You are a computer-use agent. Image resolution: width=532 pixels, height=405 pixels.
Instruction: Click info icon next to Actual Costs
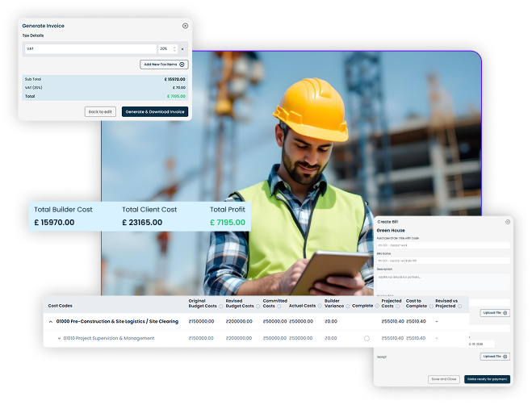click(x=320, y=307)
